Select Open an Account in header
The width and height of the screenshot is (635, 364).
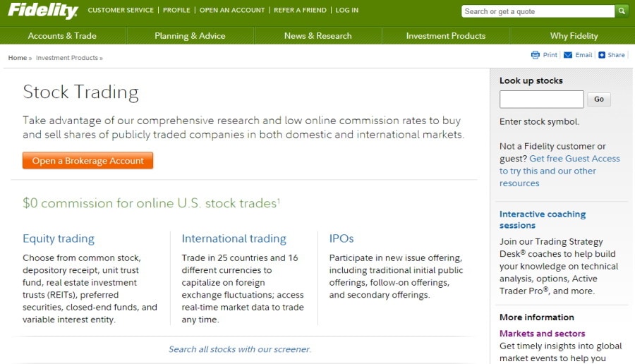(232, 10)
